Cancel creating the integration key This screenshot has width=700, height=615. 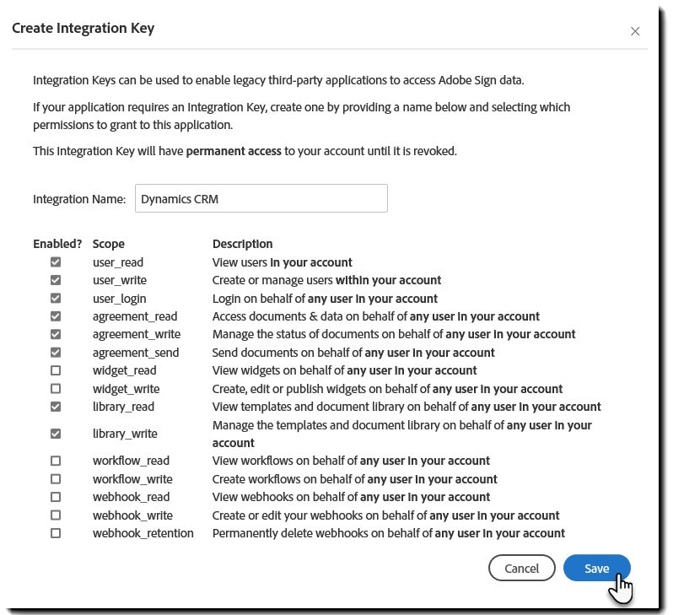coord(521,568)
